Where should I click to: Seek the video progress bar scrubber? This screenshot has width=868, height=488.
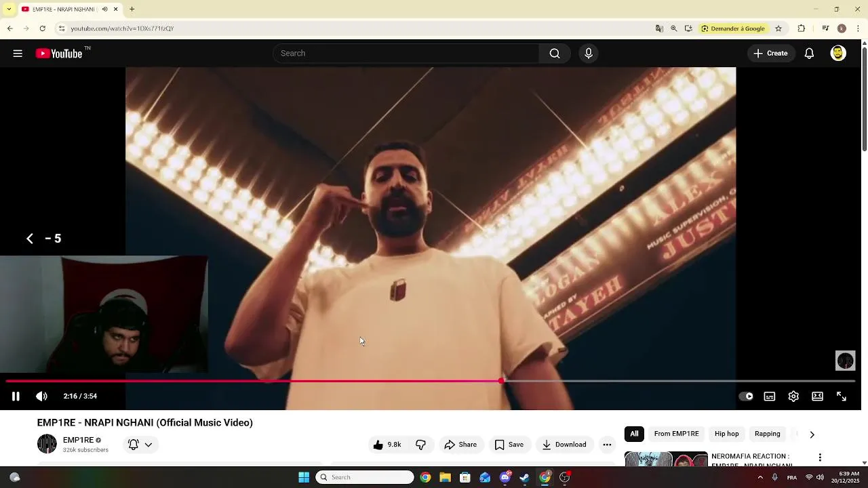501,382
